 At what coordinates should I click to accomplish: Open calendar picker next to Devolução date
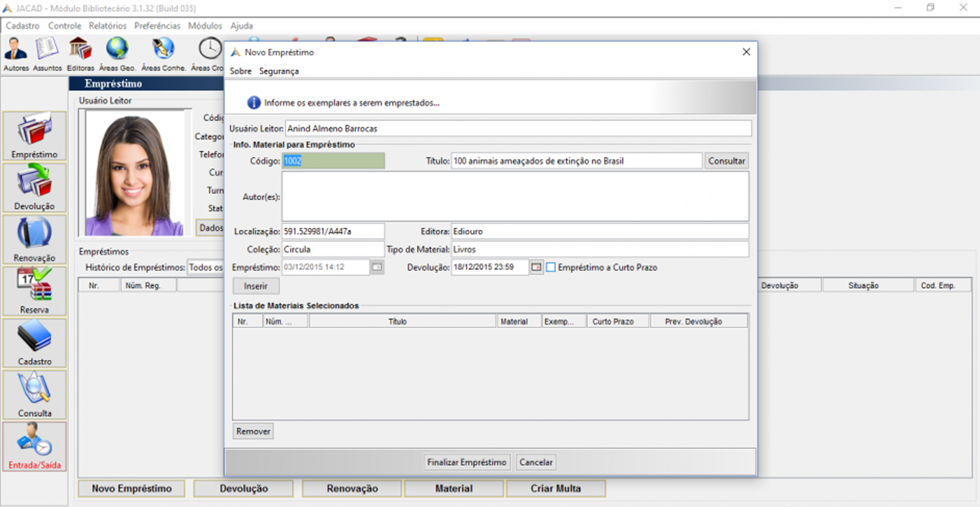pos(536,267)
